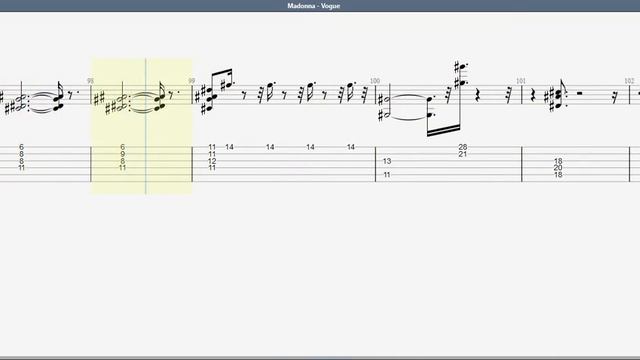
Task: Click fret 6 in the leftmost partial measure
Action: [21, 147]
